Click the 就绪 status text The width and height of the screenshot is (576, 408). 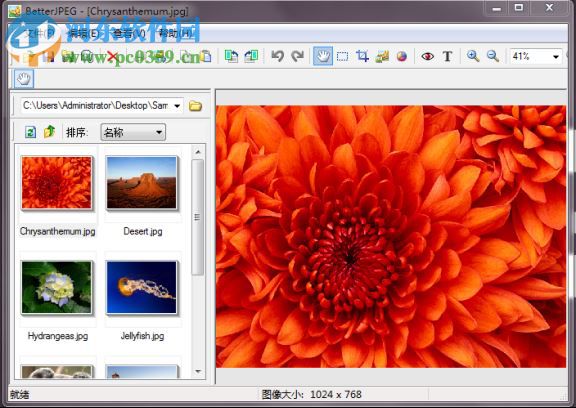[19, 395]
